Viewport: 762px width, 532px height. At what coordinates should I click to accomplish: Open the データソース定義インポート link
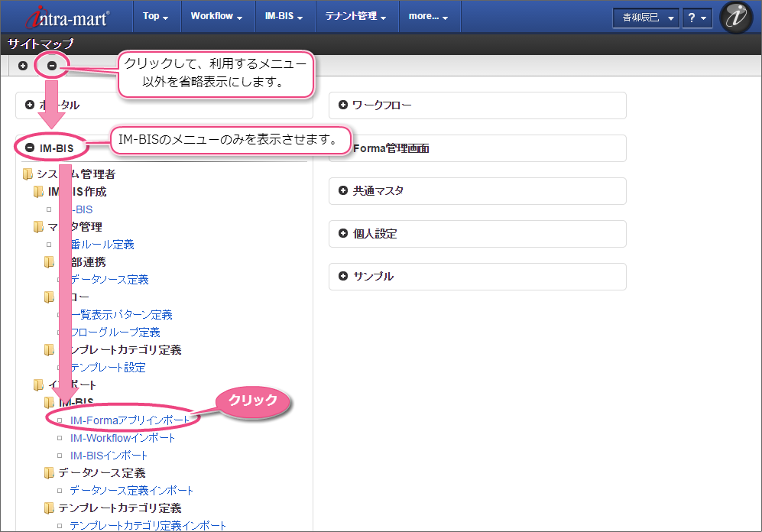(x=131, y=490)
